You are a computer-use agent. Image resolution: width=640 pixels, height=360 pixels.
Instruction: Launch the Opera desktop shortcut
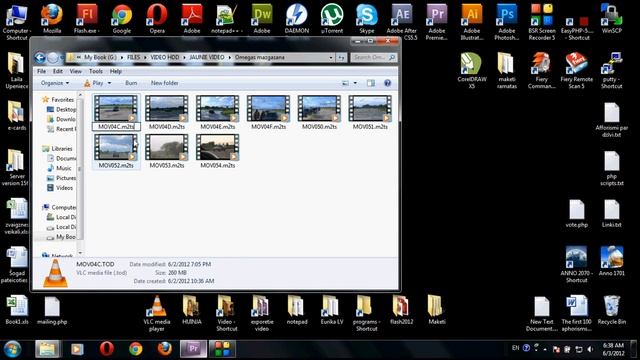[x=157, y=19]
